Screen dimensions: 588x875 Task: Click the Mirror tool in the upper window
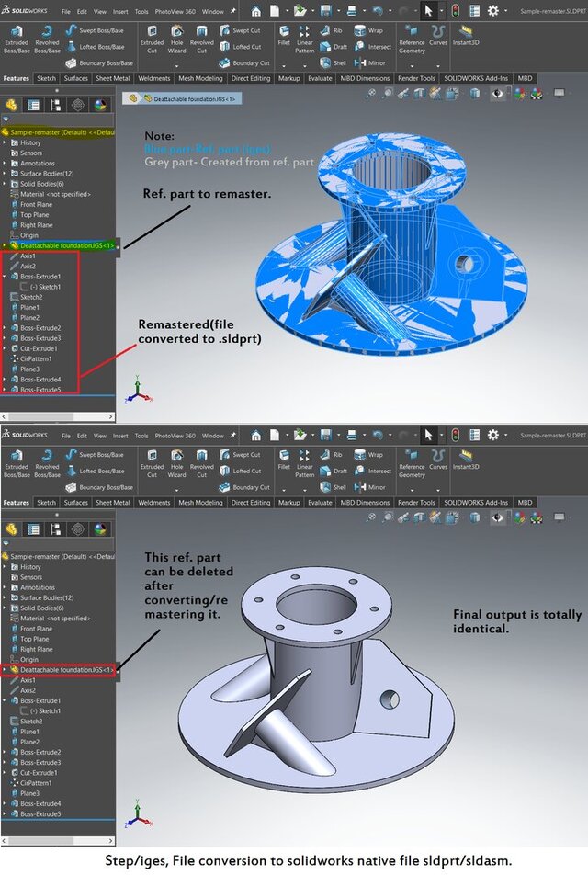coord(370,63)
